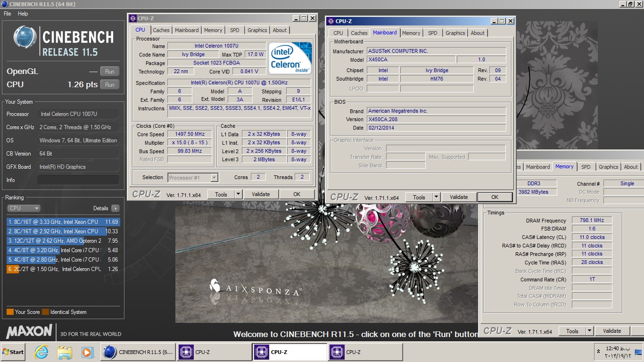Click Validate in CPU window

click(261, 194)
